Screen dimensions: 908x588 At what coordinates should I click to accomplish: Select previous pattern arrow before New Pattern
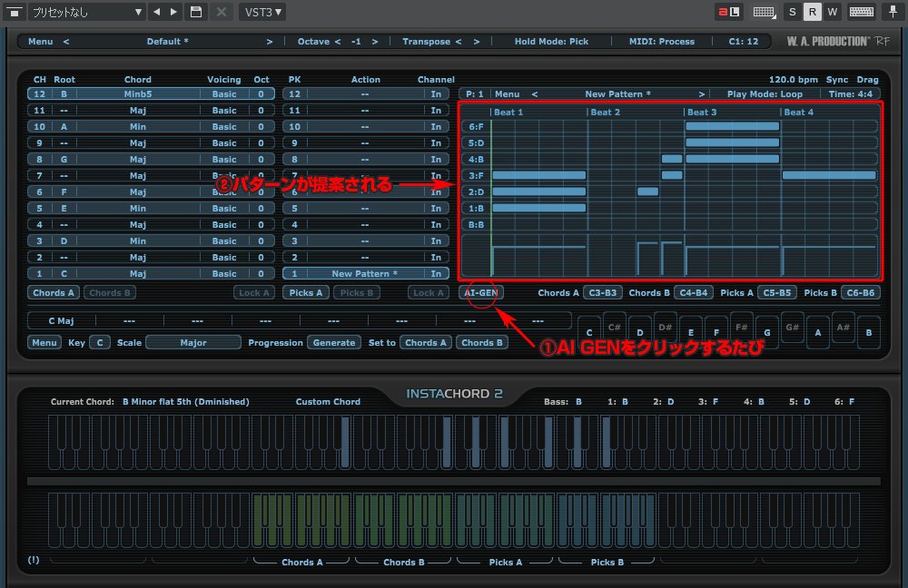(535, 94)
